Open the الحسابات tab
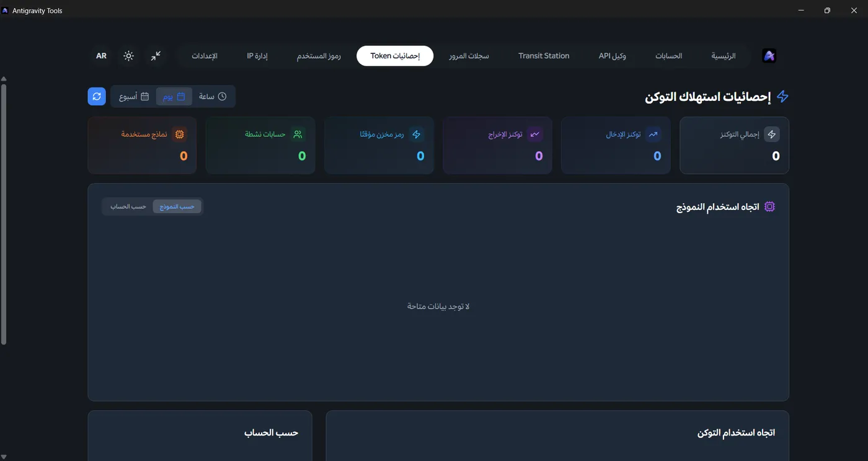This screenshot has height=461, width=868. coord(669,56)
